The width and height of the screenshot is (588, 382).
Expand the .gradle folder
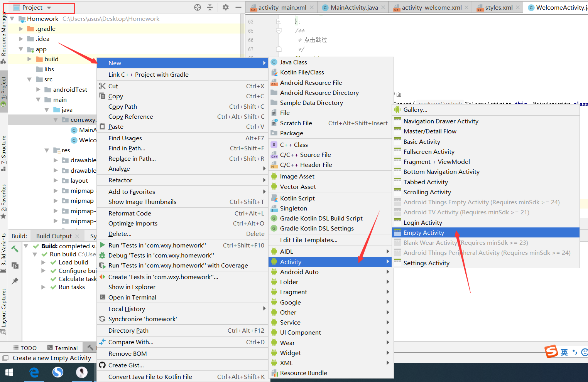click(x=21, y=29)
